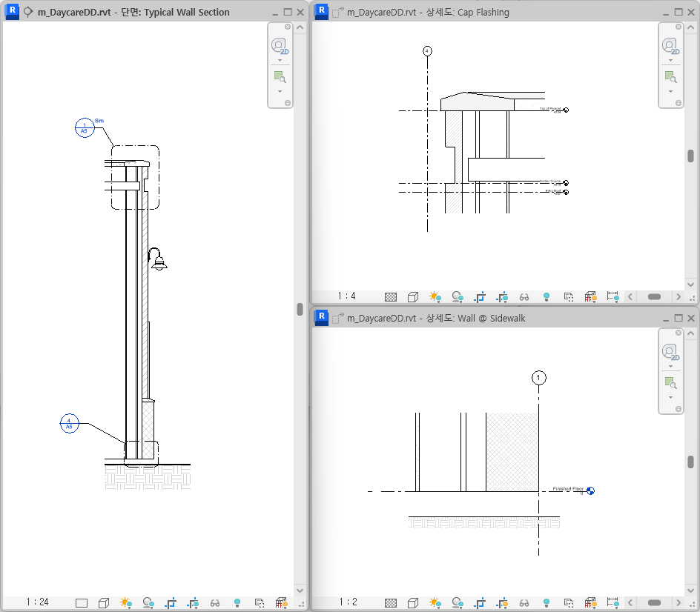Open Temporary Hide/Isolate glasses in Wall @ Sidewalk
The width and height of the screenshot is (700, 612).
click(524, 603)
